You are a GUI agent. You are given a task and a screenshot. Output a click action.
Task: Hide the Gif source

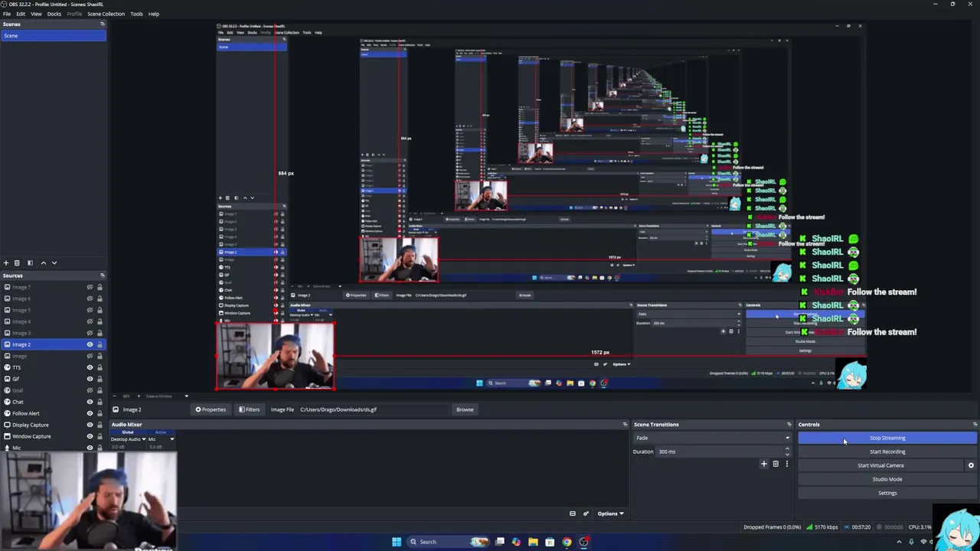pyautogui.click(x=90, y=379)
